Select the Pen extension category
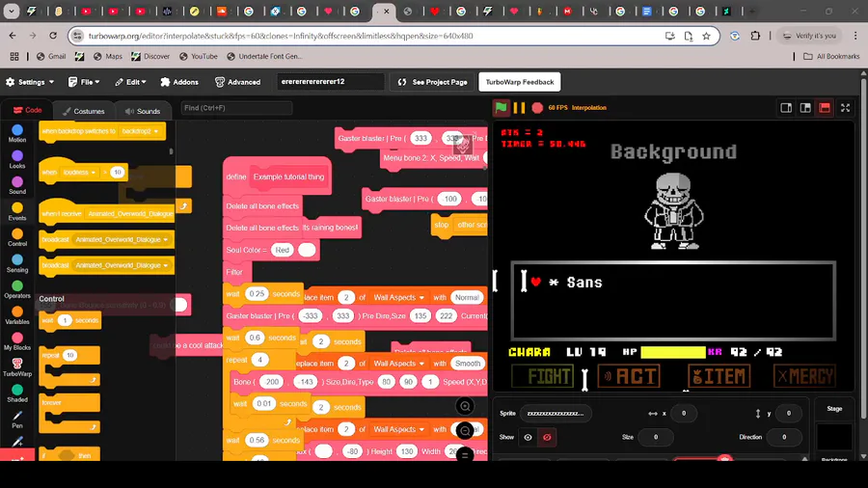The height and width of the screenshot is (488, 868). pos(17,419)
